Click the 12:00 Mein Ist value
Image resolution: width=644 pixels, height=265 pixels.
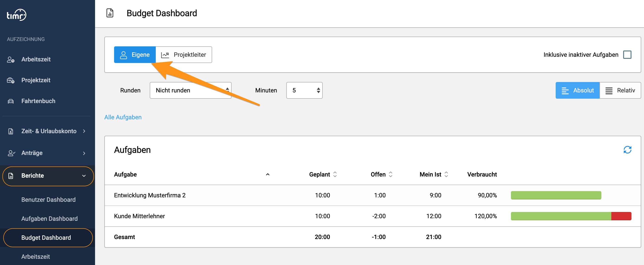[434, 216]
